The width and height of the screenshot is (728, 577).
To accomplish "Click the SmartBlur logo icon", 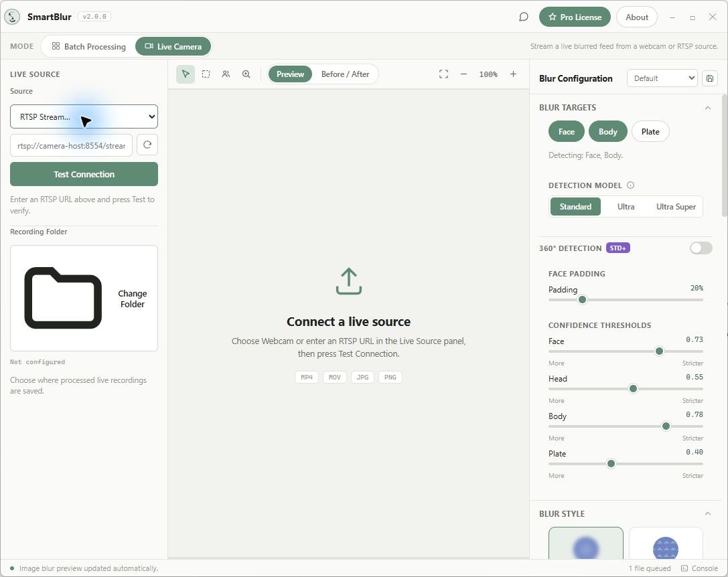I will pyautogui.click(x=12, y=17).
